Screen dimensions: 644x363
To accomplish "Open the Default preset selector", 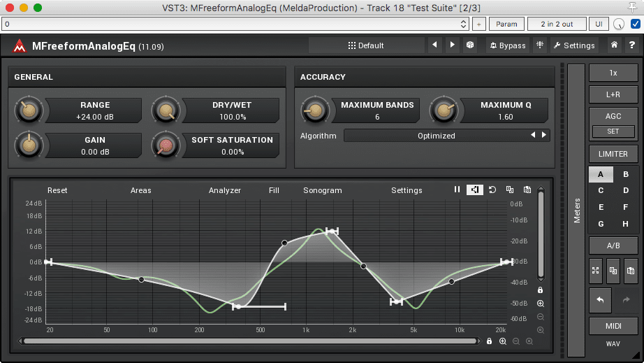I will (366, 45).
